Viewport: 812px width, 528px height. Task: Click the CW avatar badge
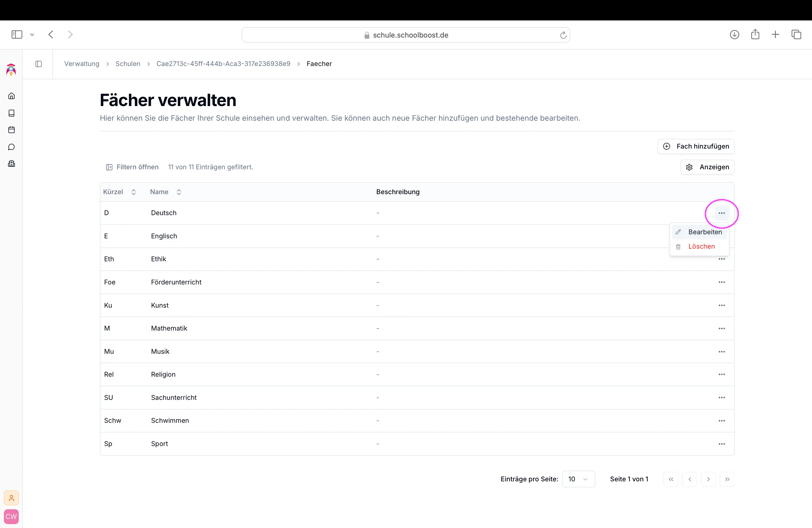click(x=11, y=516)
